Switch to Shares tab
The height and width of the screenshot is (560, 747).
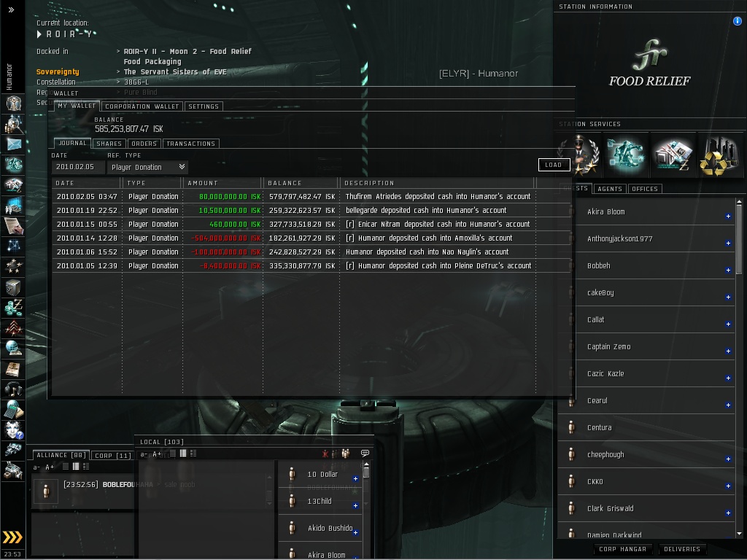[109, 144]
